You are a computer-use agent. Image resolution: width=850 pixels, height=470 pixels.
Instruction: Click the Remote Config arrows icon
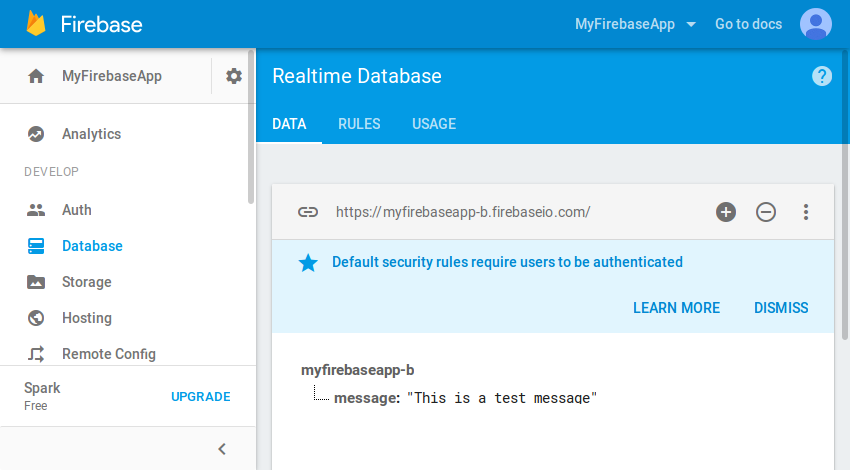(36, 354)
